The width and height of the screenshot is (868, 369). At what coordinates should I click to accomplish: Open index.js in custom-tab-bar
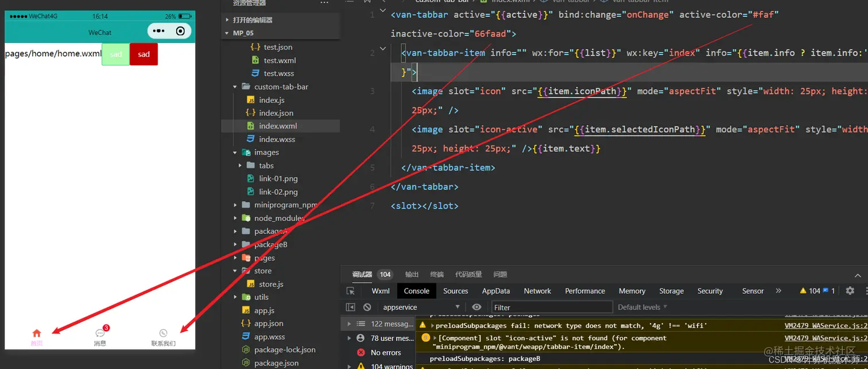(x=272, y=100)
